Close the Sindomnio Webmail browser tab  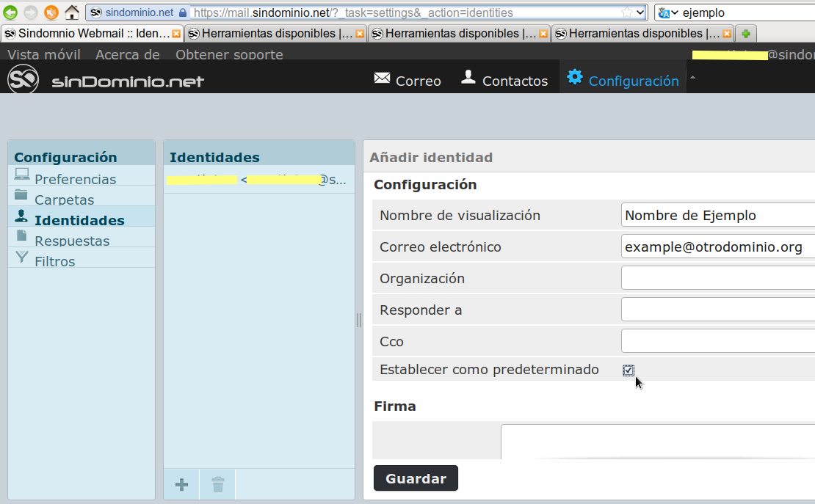pos(176,34)
